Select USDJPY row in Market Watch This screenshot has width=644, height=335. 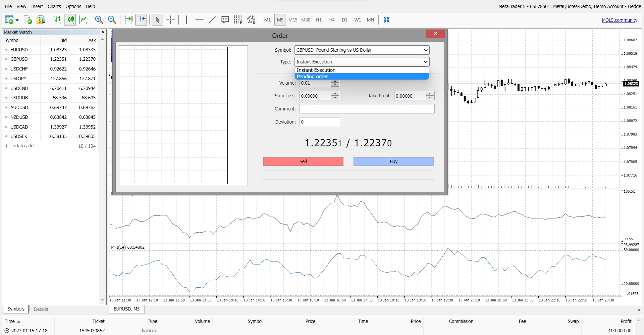tap(50, 79)
